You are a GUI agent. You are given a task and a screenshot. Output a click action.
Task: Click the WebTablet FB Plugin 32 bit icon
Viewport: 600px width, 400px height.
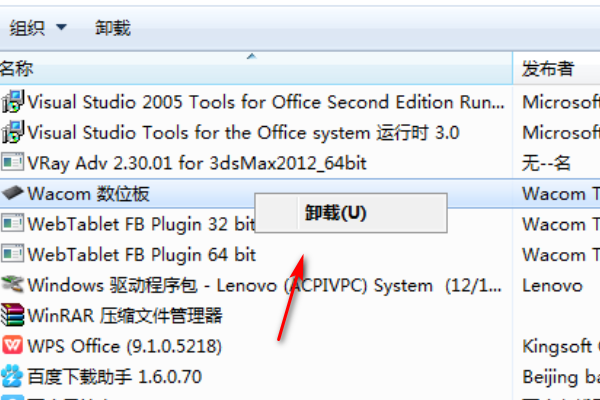tap(13, 224)
